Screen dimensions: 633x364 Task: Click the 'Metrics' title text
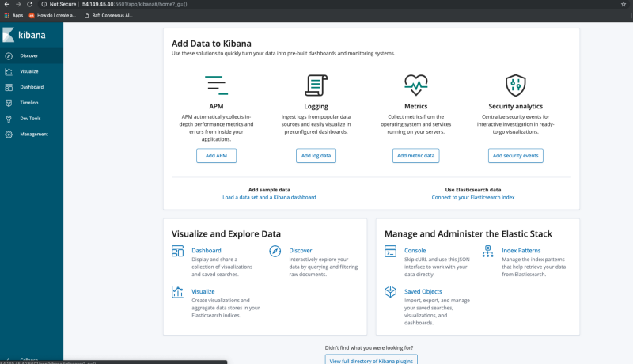coord(416,107)
